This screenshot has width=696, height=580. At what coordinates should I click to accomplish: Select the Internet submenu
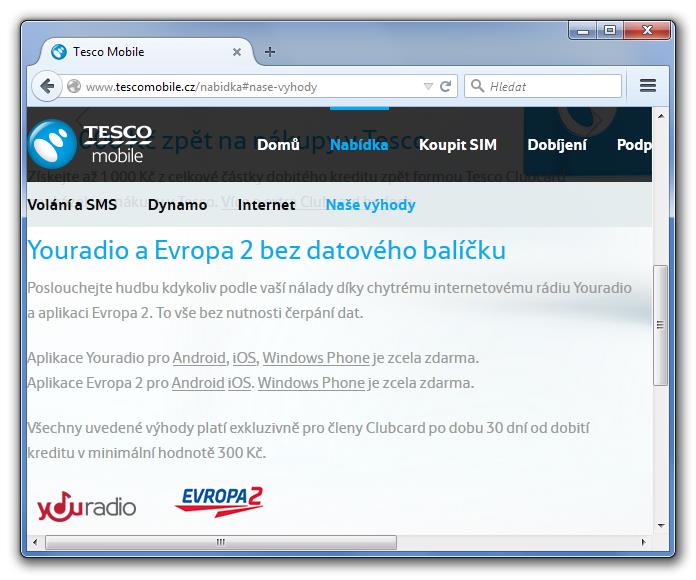266,205
